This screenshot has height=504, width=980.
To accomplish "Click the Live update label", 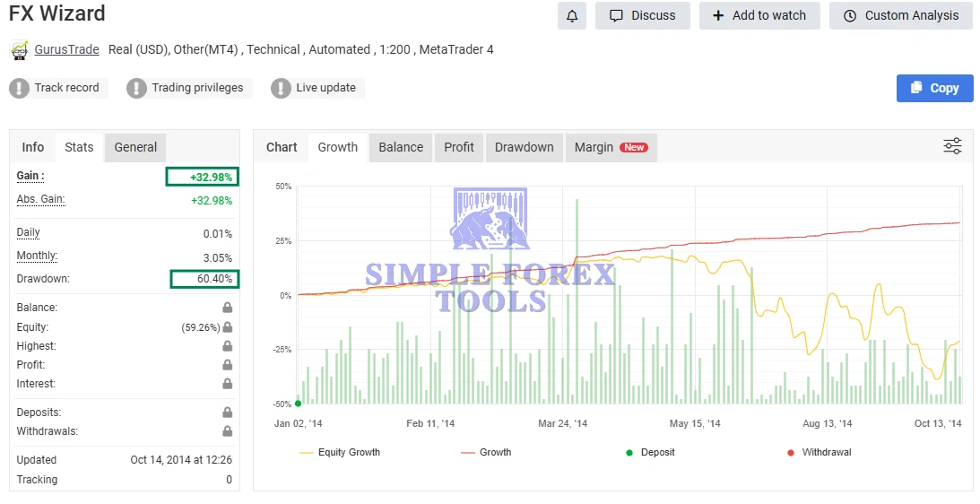I will click(326, 88).
